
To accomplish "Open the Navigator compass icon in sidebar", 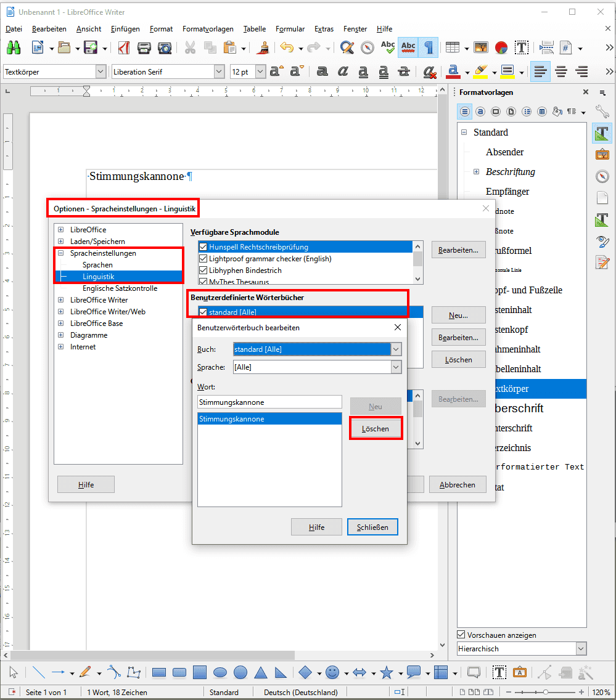I will coord(602,176).
